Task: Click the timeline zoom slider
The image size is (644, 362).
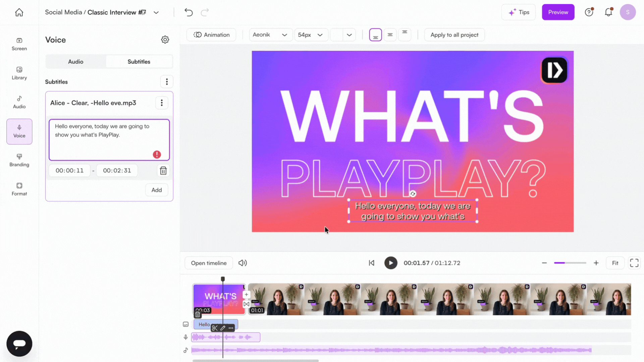Action: point(570,263)
